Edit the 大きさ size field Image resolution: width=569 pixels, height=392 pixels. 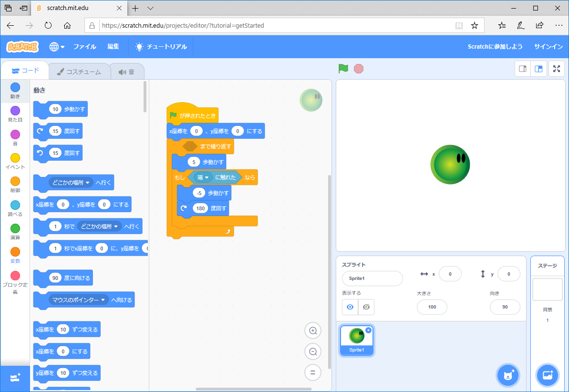[x=432, y=307]
